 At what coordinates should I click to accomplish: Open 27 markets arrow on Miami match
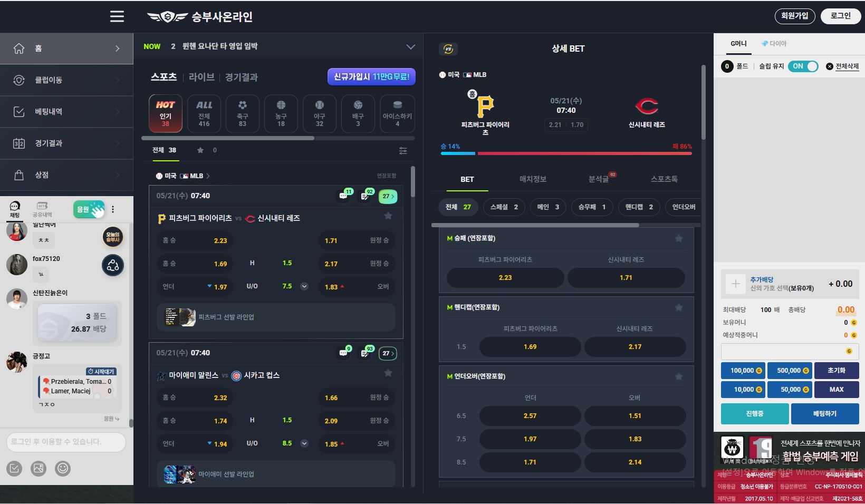click(x=388, y=353)
